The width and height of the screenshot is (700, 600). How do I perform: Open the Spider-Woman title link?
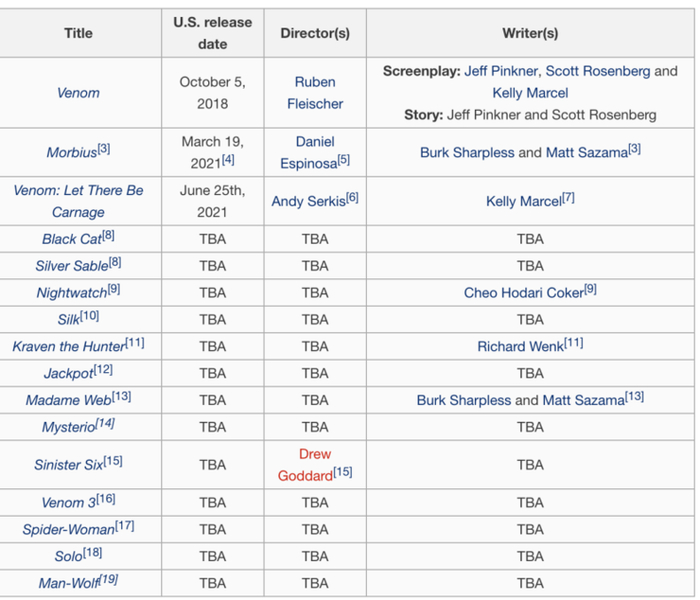69,529
